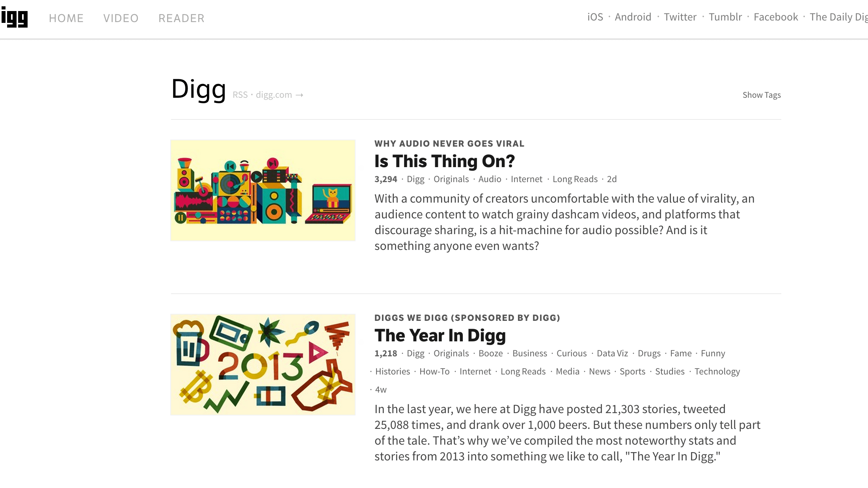Click the digg.com arrow link

[279, 95]
